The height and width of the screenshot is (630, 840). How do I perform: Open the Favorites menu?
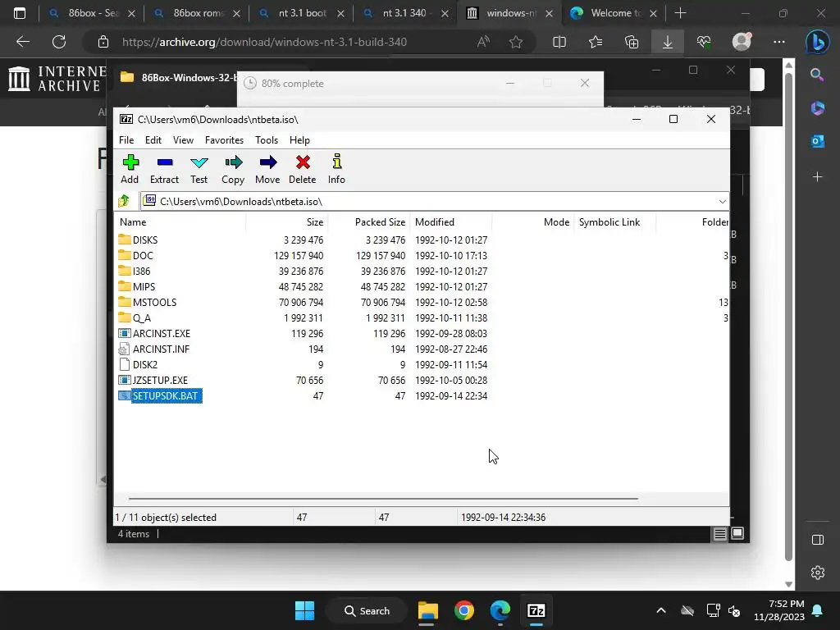[x=224, y=139]
